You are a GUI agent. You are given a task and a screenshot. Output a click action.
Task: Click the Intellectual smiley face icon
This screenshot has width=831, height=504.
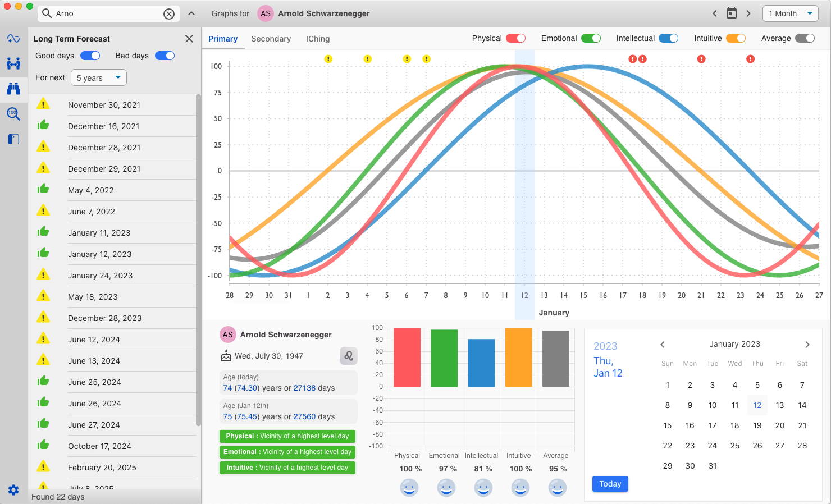pyautogui.click(x=483, y=488)
